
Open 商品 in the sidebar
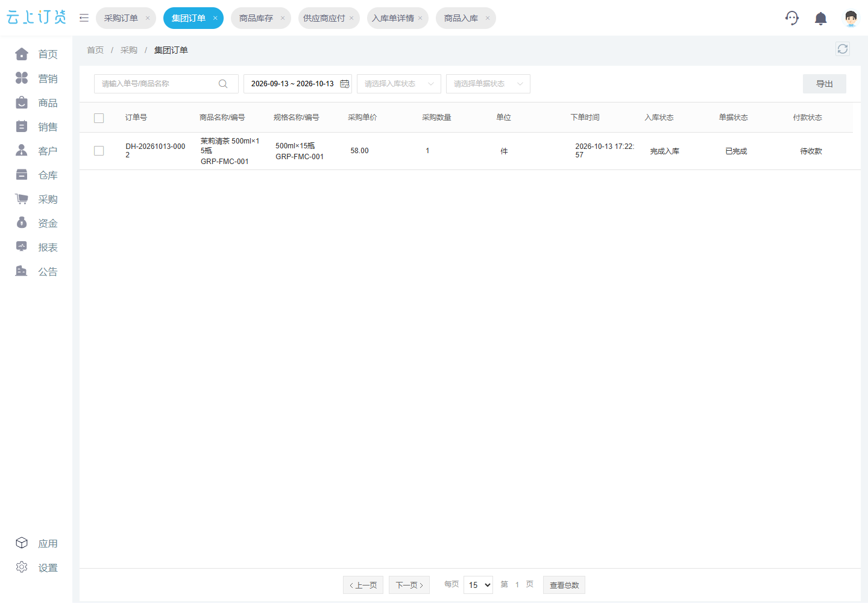pos(36,103)
